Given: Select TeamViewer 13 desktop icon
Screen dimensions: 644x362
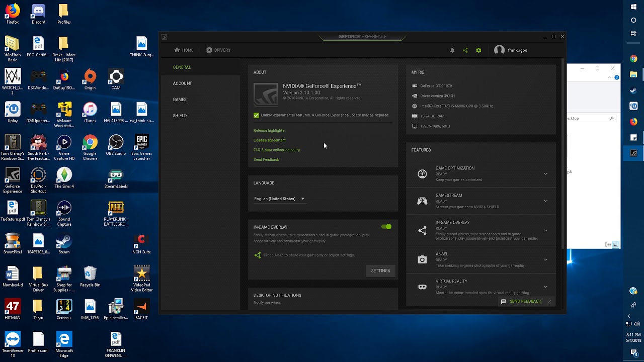Looking at the screenshot, I should click(x=13, y=345).
